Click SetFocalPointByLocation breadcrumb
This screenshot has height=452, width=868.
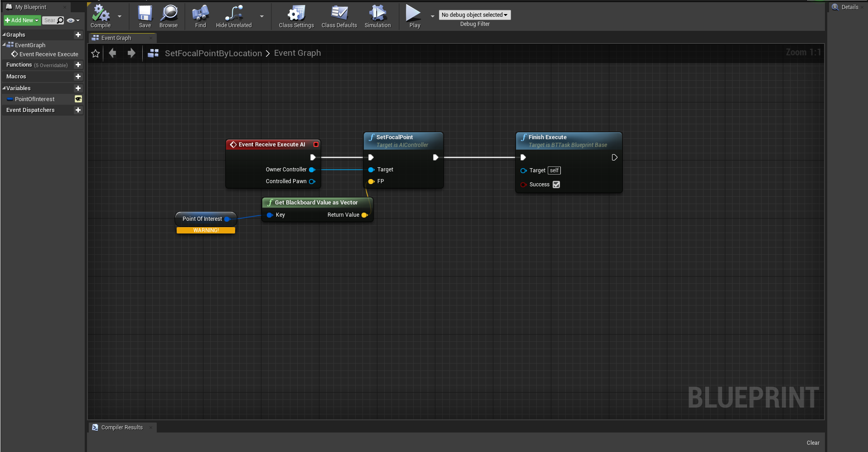pos(213,53)
